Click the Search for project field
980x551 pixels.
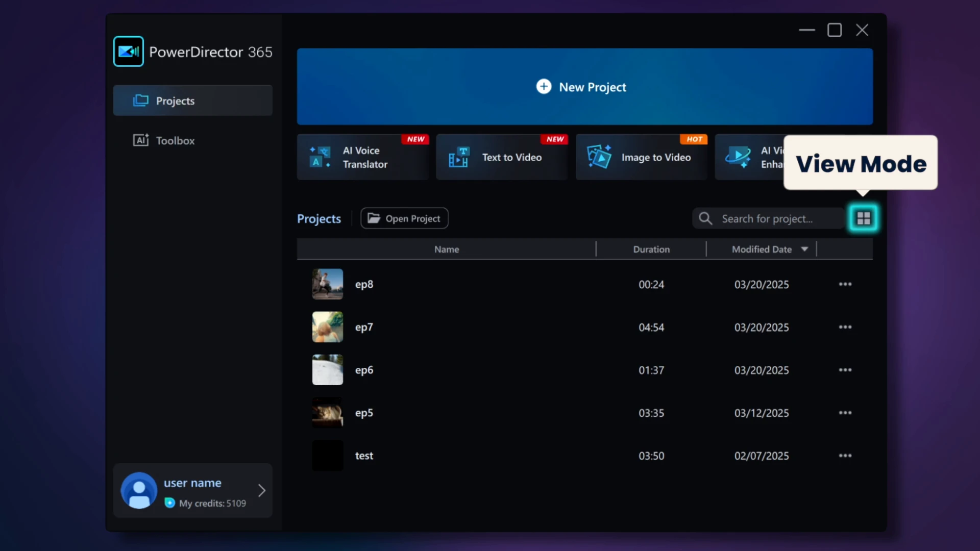click(768, 218)
